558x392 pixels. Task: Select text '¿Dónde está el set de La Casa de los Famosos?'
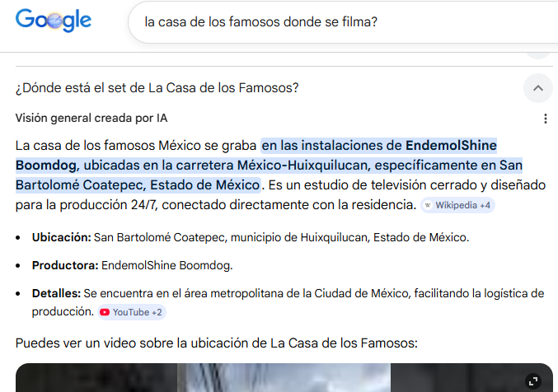tap(157, 88)
